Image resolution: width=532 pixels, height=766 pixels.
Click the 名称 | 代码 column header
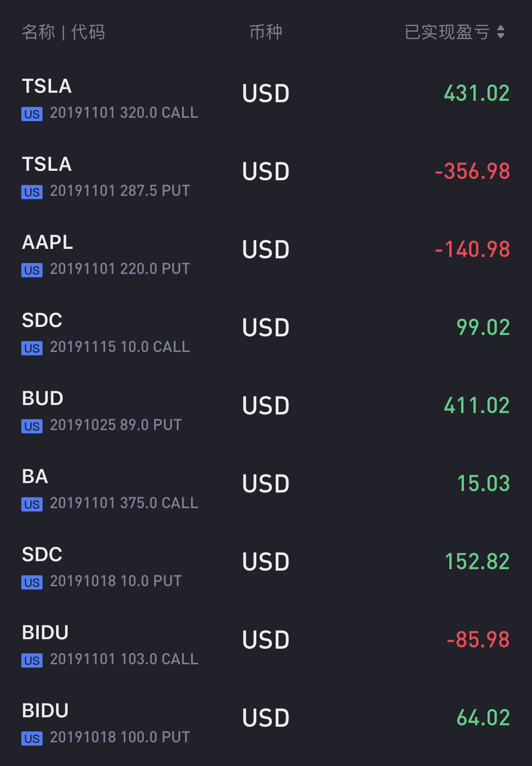tap(63, 32)
